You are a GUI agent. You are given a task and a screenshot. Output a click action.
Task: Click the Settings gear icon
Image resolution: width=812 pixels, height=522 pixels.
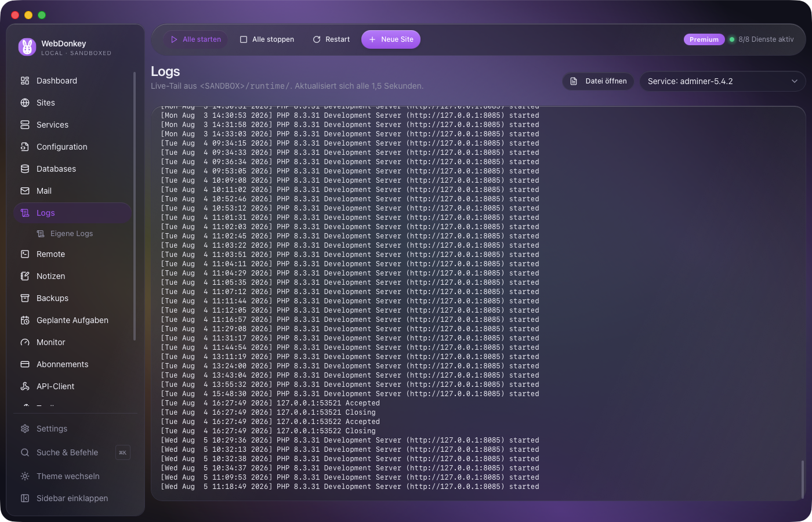coord(25,429)
